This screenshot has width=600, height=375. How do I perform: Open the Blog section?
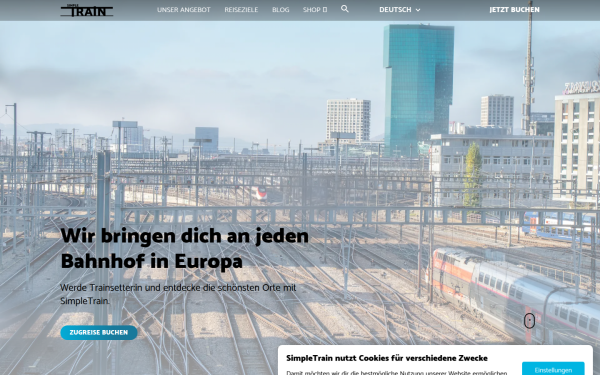280,10
